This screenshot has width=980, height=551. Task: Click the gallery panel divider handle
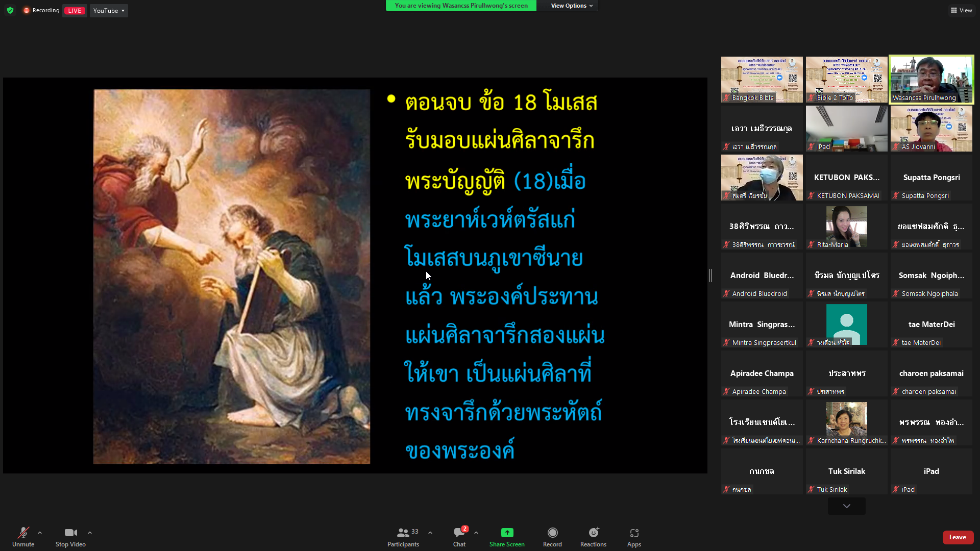[710, 275]
